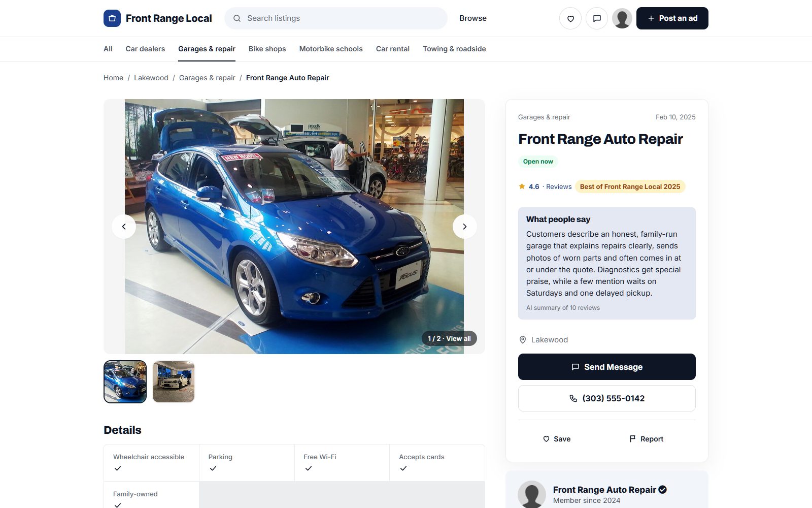Select the white car thumbnail
The height and width of the screenshot is (508, 812).
pyautogui.click(x=174, y=382)
